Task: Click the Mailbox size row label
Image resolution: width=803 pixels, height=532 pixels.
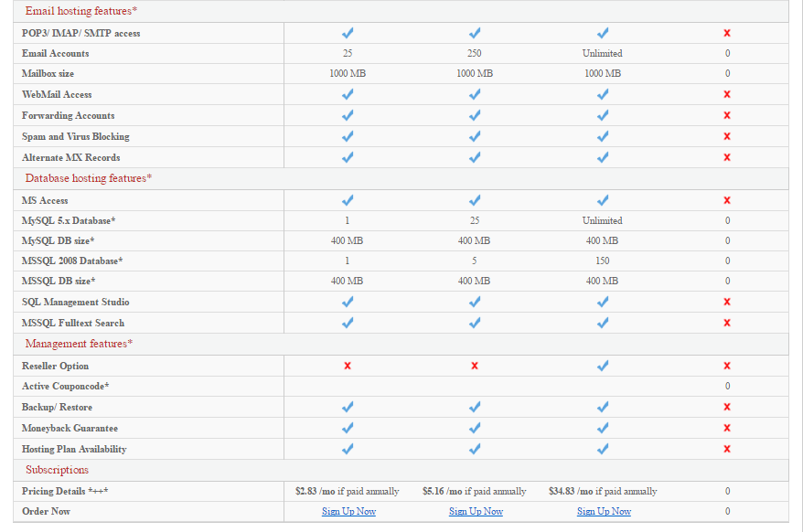Action: [x=48, y=74]
